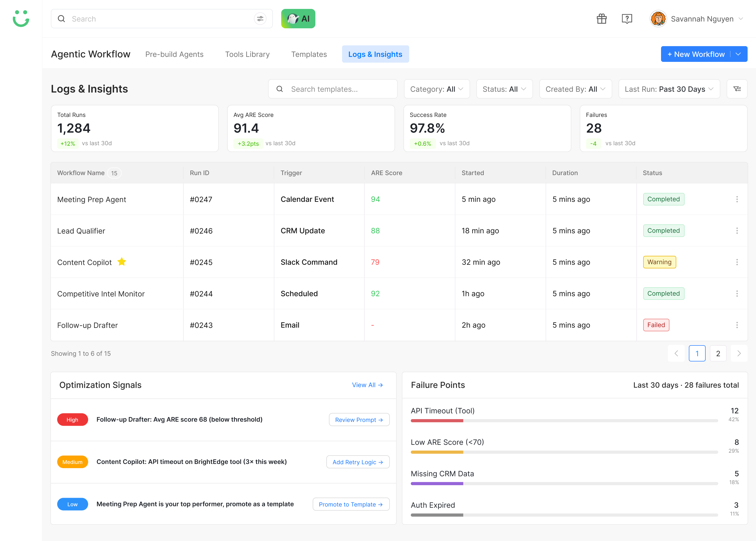Viewport: 756px width, 541px height.
Task: Switch to the Tools Library tab
Action: pyautogui.click(x=247, y=54)
